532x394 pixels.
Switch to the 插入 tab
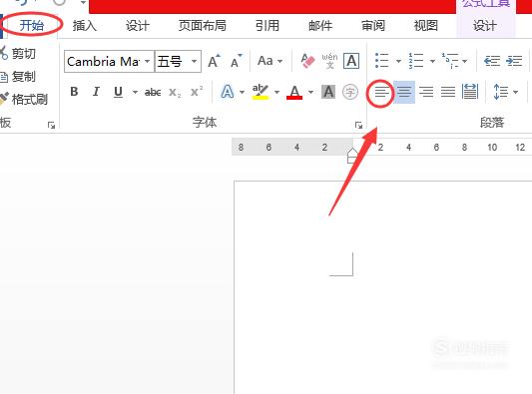[x=85, y=25]
